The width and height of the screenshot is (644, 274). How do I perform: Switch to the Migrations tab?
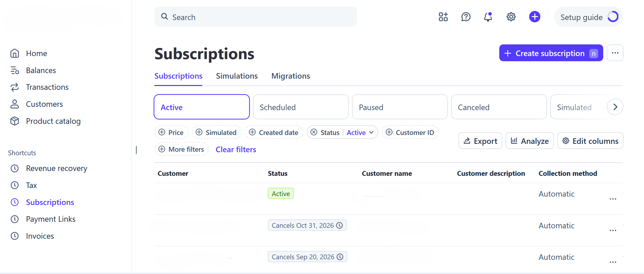(x=291, y=76)
